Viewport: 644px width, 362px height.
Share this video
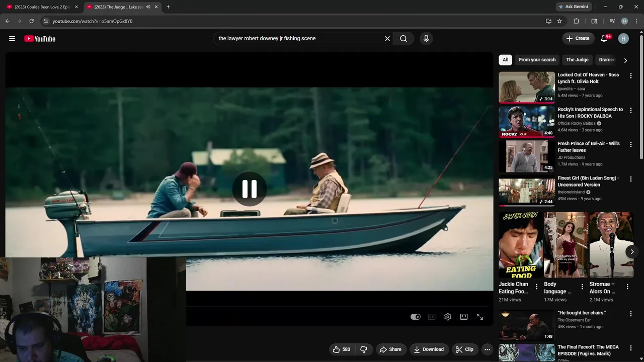[x=390, y=349]
